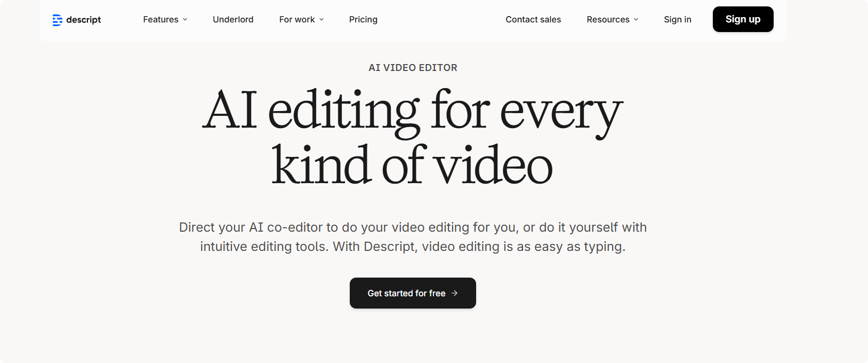Screen dimensions: 868x363
Task: Expand the chevron beside Resources
Action: pyautogui.click(x=636, y=20)
